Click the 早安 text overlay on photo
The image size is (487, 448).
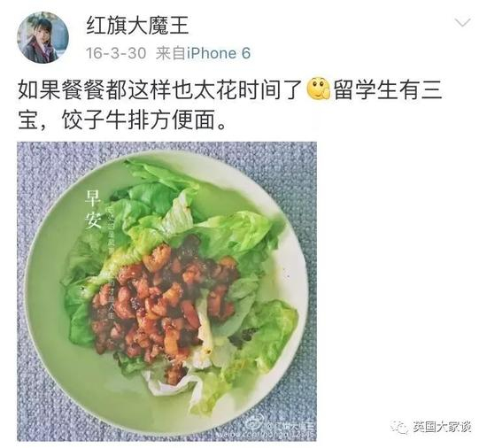coord(93,209)
